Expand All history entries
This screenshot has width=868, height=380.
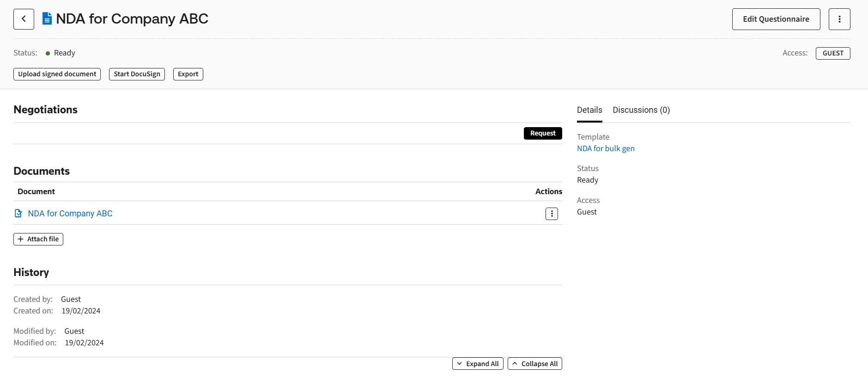[x=478, y=364]
